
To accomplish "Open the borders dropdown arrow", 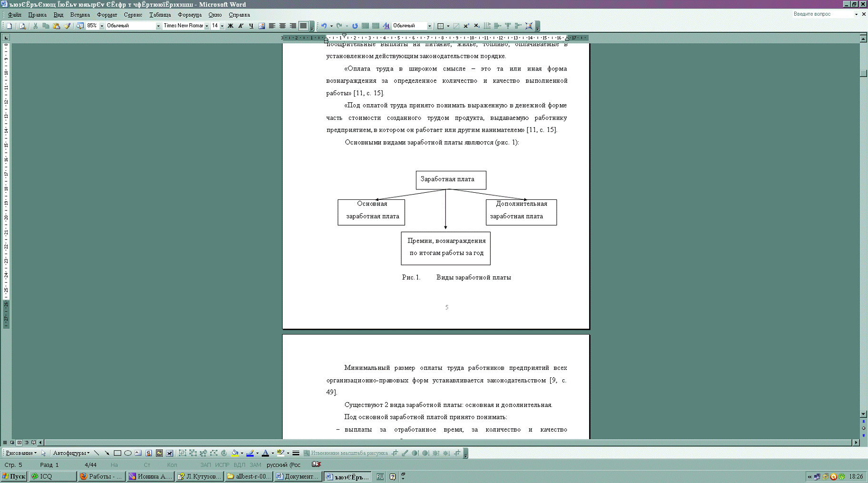I will (x=448, y=26).
